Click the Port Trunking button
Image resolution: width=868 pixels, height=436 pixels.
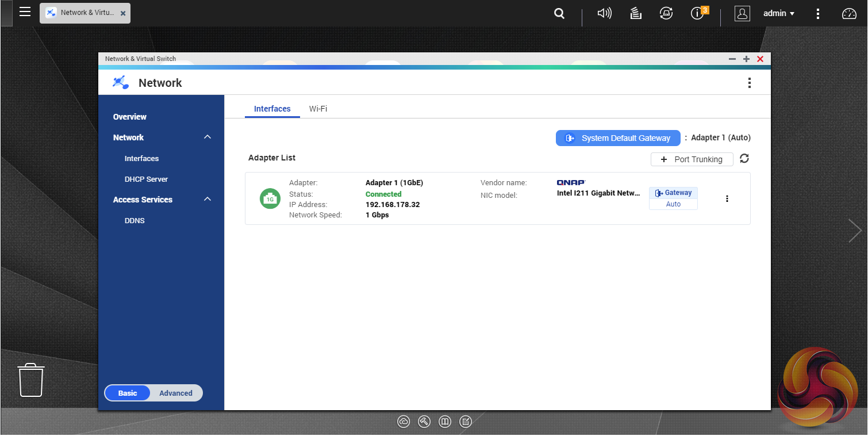pyautogui.click(x=692, y=159)
